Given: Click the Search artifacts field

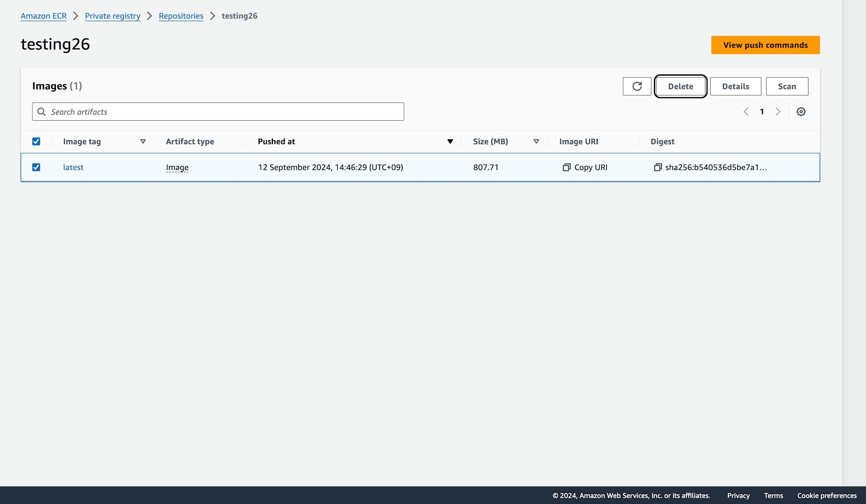Looking at the screenshot, I should click(x=218, y=112).
